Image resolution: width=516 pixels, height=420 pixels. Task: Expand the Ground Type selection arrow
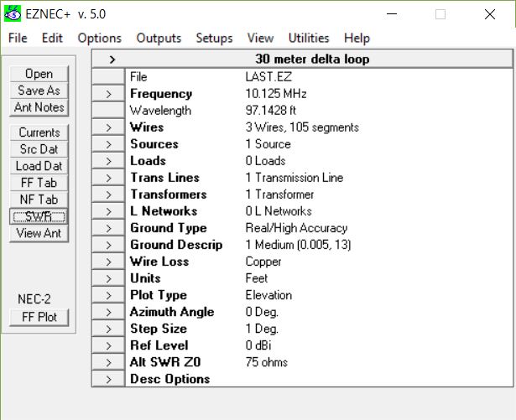[x=109, y=228]
